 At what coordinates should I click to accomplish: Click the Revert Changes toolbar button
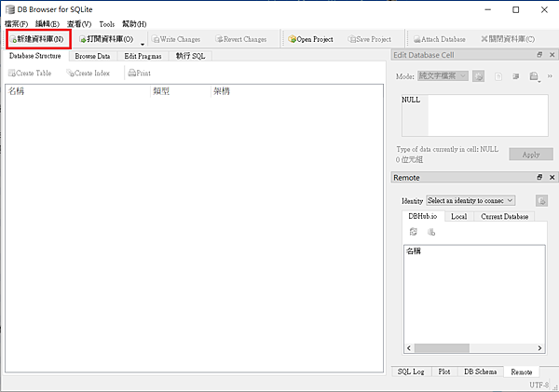pyautogui.click(x=241, y=39)
